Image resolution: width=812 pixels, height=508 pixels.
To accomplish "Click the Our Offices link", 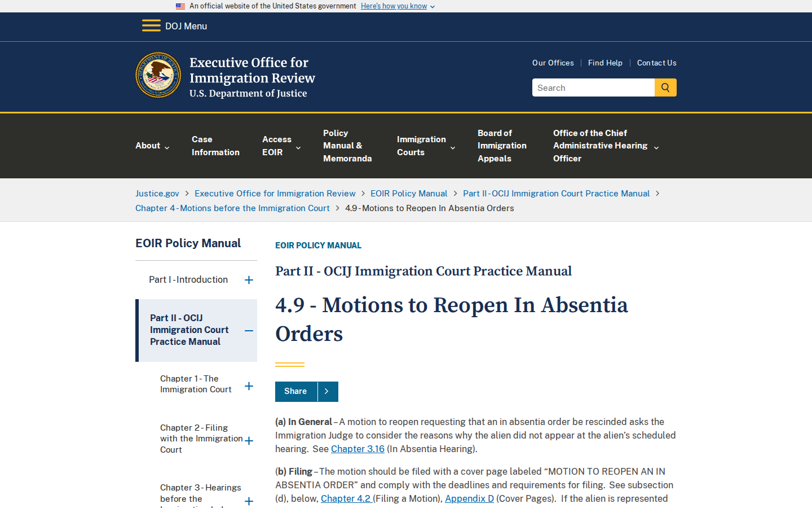I will click(x=553, y=63).
